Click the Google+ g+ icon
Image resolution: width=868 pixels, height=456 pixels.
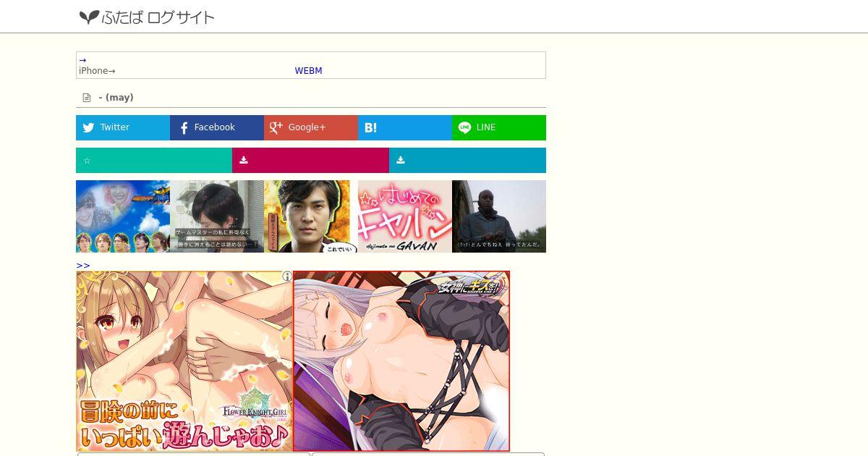tap(276, 128)
